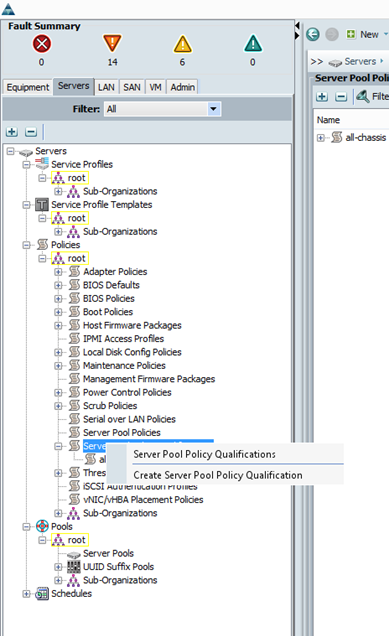This screenshot has height=636, width=389.
Task: Click the all-chassis policy icon in right pane
Action: 337,137
